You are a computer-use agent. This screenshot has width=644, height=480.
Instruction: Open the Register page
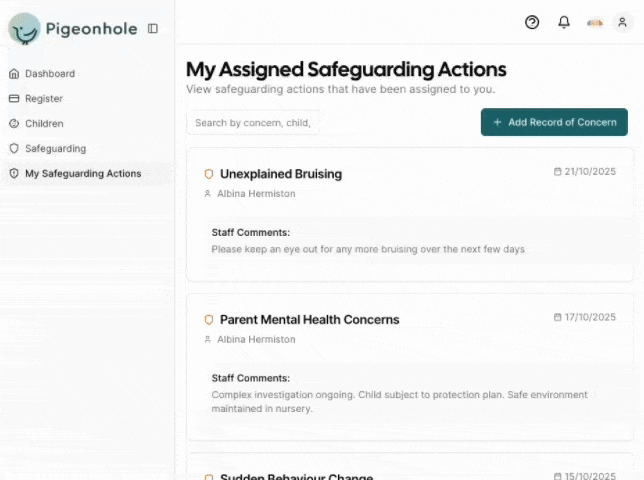[x=43, y=99]
